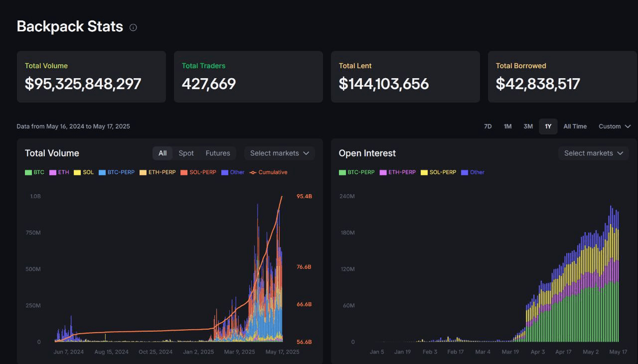Toggle ETH-PERP legend in Total Volume chart
Viewport: 638px width, 364px height.
(158, 172)
